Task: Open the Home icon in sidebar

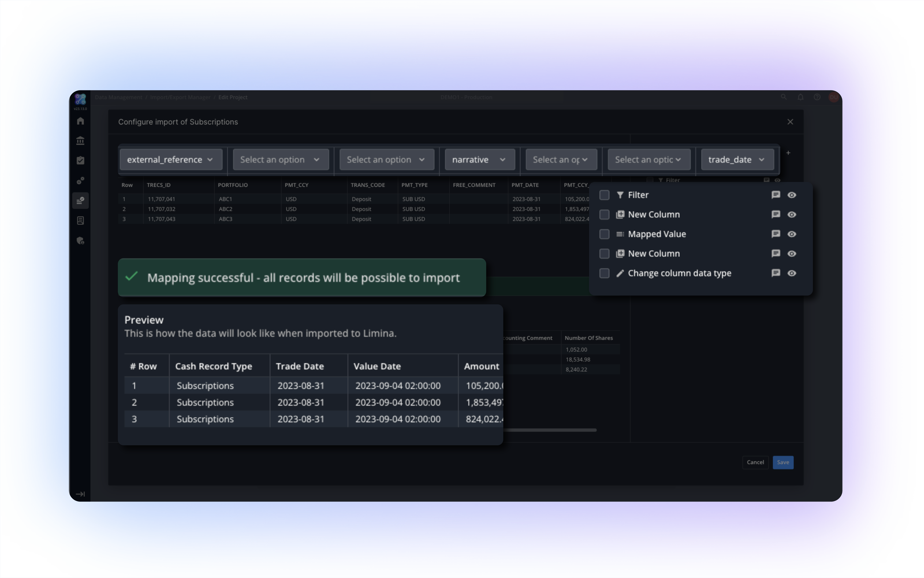Action: [x=80, y=121]
